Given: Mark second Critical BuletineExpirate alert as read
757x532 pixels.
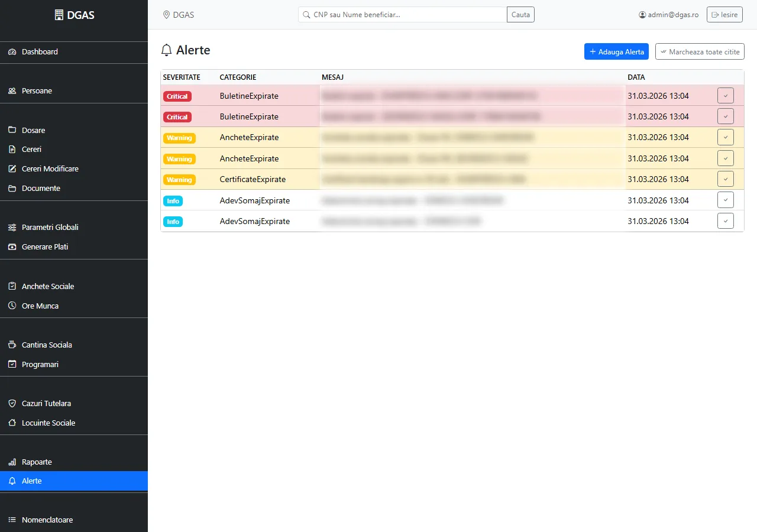Looking at the screenshot, I should tap(726, 116).
